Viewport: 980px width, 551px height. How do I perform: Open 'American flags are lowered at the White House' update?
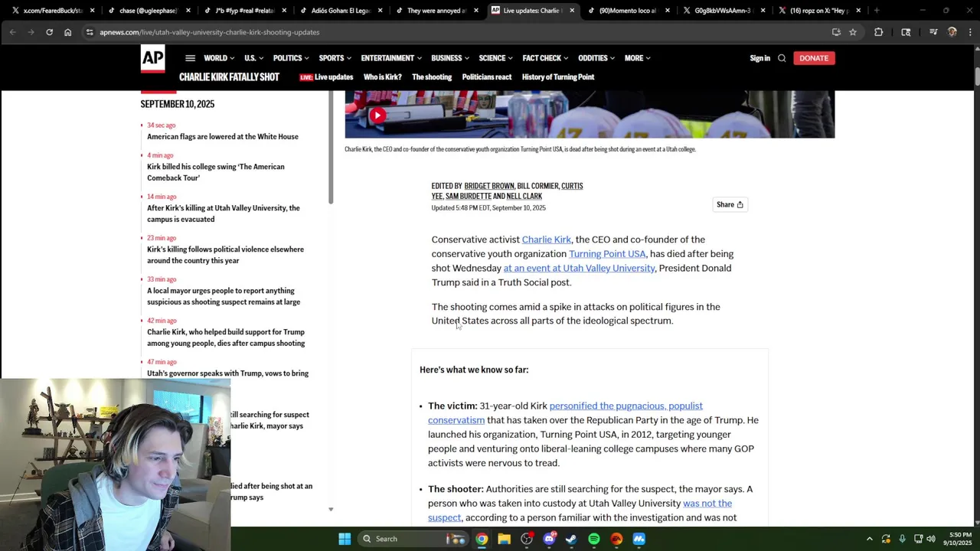coord(223,137)
